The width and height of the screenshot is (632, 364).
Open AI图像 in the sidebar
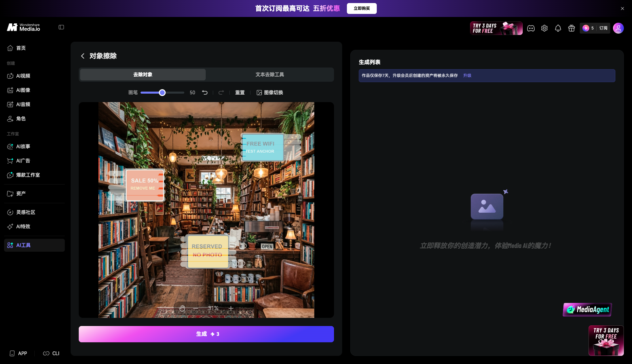[x=34, y=90]
